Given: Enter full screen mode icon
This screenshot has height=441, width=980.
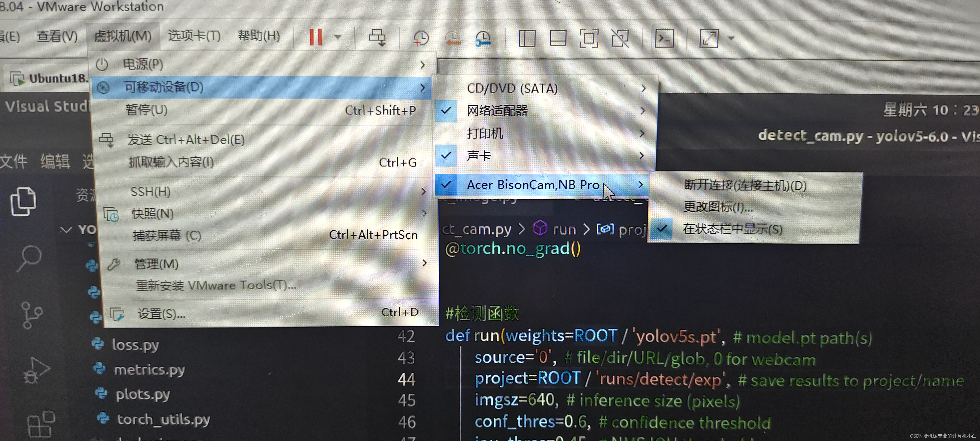Looking at the screenshot, I should (x=588, y=38).
